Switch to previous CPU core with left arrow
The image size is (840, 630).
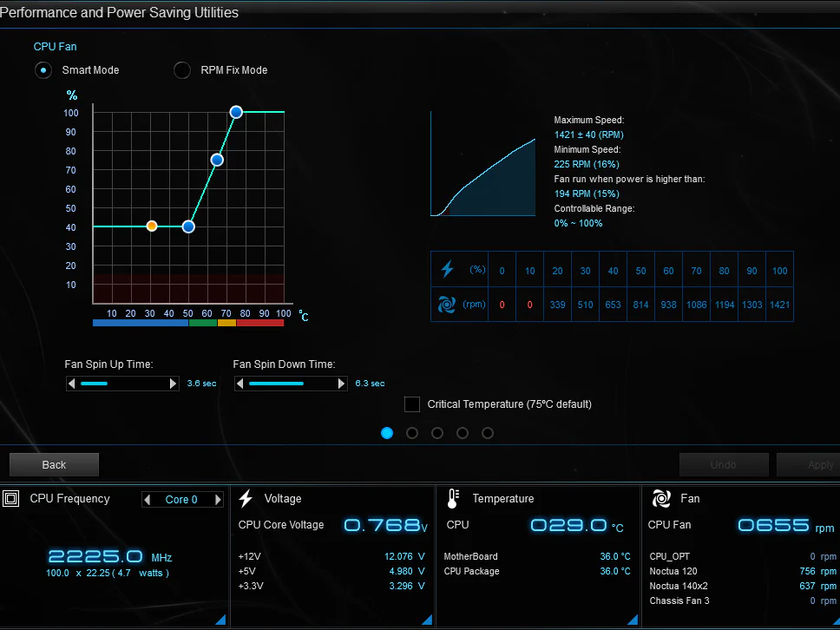point(148,500)
